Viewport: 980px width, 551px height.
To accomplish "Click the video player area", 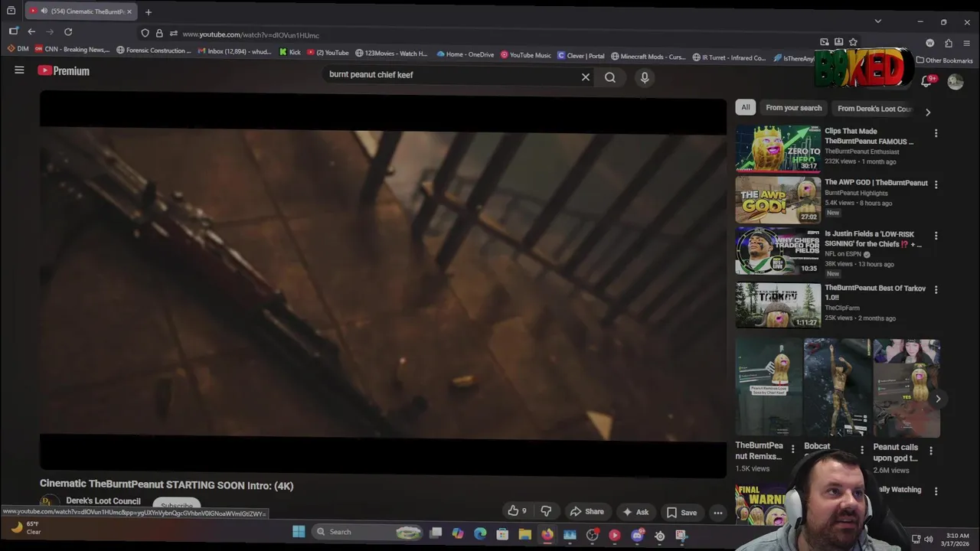I will click(x=383, y=285).
